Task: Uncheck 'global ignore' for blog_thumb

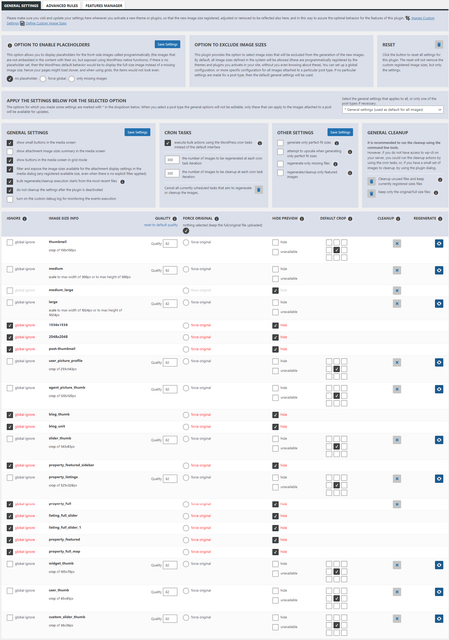Action: [10, 415]
